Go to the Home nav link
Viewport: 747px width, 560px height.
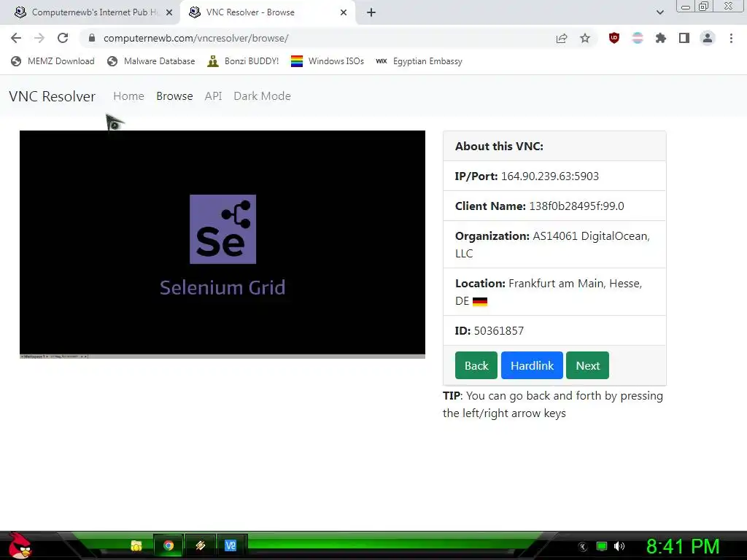(128, 96)
